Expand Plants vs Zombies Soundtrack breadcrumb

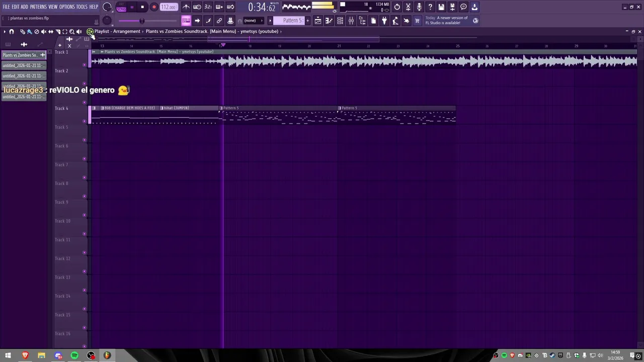pos(212,31)
